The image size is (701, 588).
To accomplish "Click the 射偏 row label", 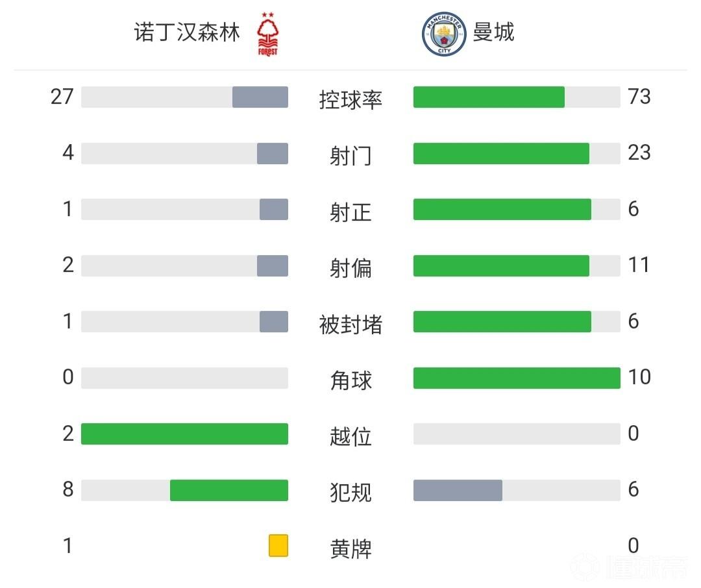I will pos(350,268).
